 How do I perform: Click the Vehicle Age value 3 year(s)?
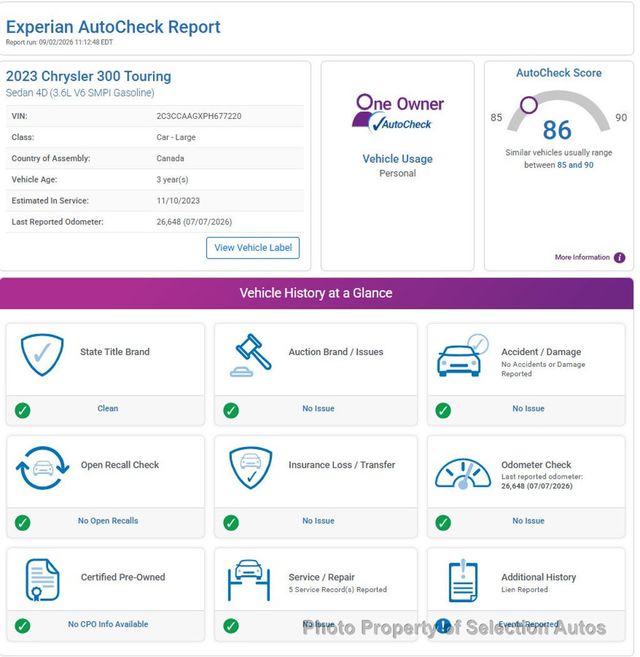pos(172,179)
